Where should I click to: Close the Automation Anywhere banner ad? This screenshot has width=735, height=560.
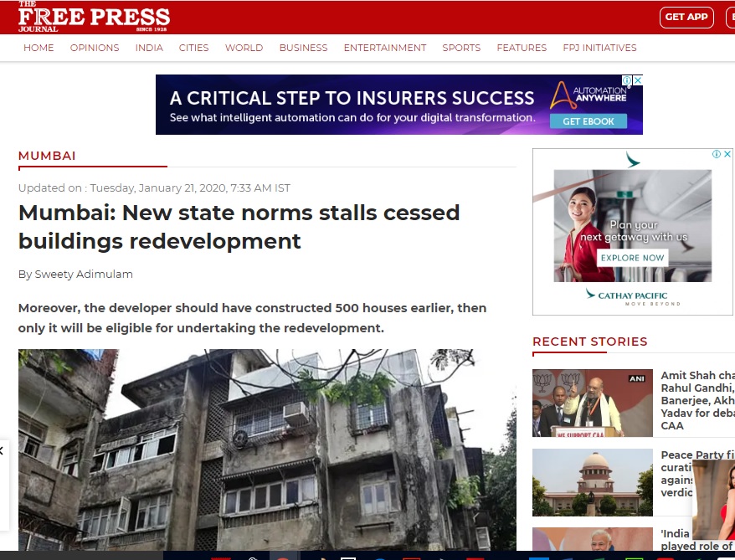(x=638, y=80)
